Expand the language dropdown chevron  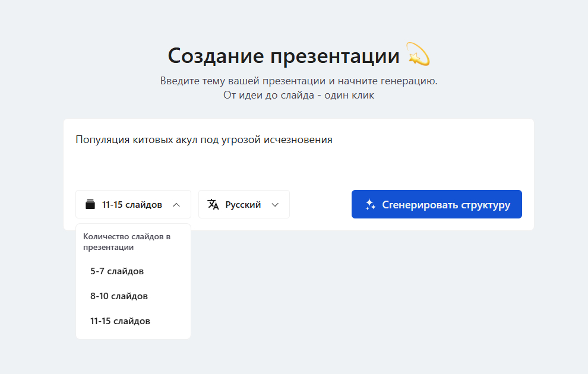[x=275, y=205]
